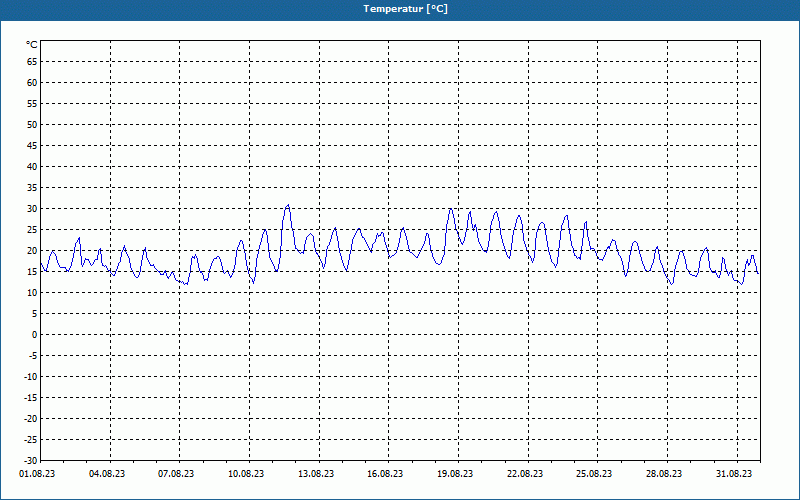Click the 07.08.23 date on the x-axis
Screen dimensions: 800x500
click(176, 474)
